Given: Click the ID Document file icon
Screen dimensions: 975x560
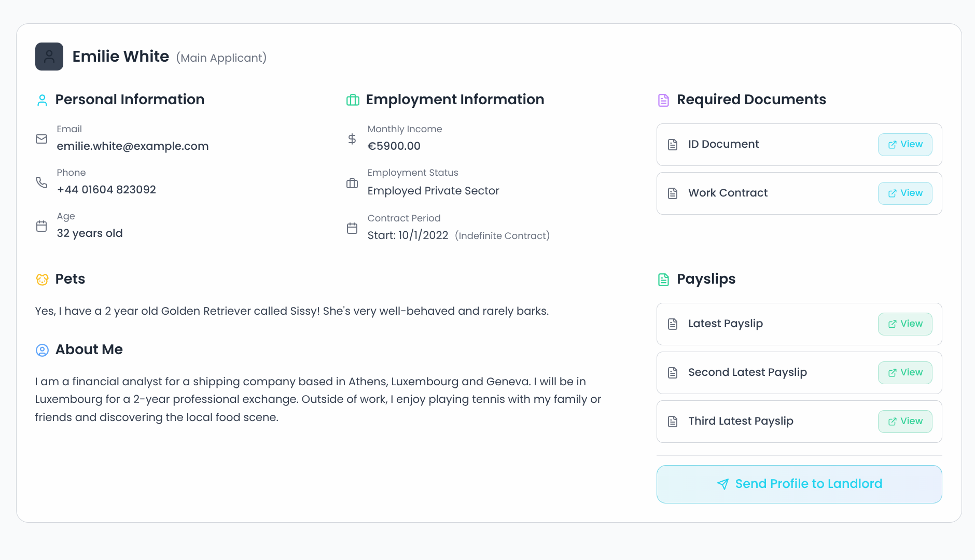Looking at the screenshot, I should [673, 144].
